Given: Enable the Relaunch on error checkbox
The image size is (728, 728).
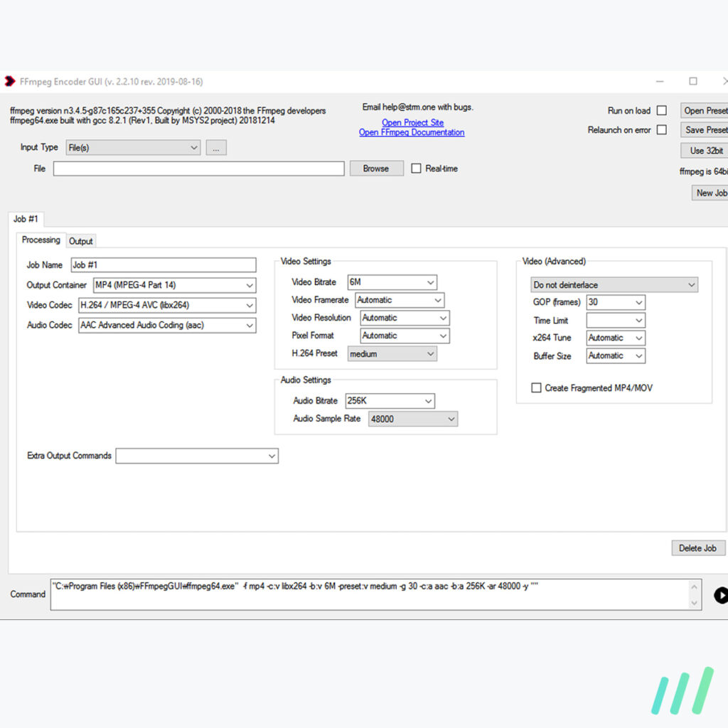Looking at the screenshot, I should pyautogui.click(x=662, y=130).
